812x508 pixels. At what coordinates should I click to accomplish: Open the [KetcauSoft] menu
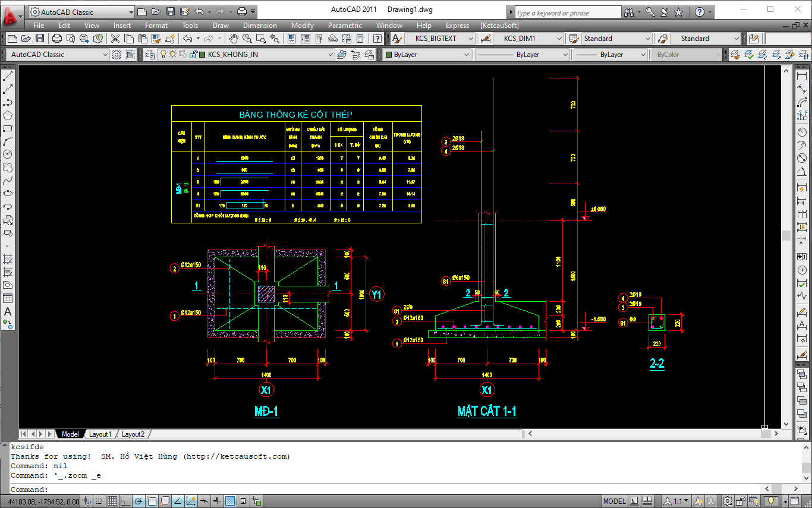coord(499,26)
